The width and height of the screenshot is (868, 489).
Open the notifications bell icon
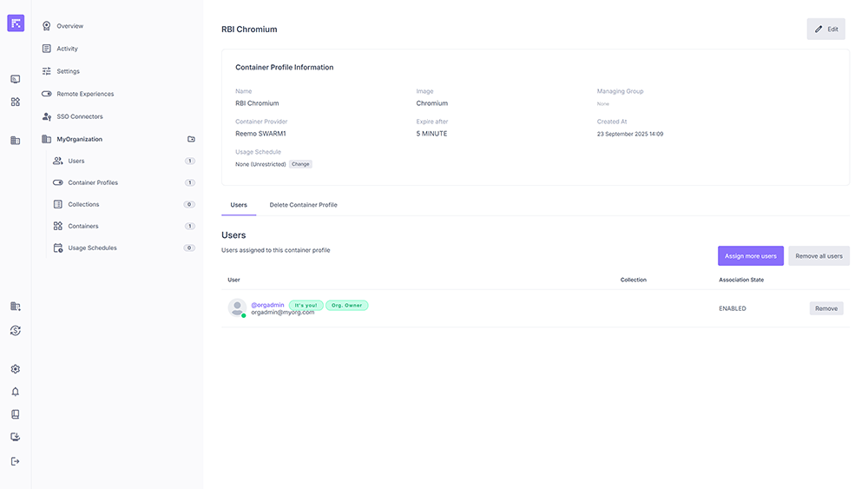tap(15, 392)
